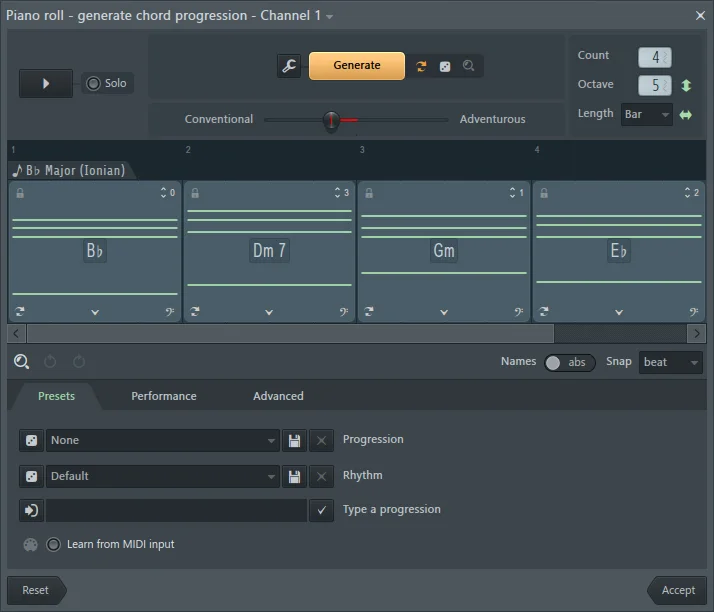
Task: Click the import arrow icon beside progression field
Action: click(31, 510)
